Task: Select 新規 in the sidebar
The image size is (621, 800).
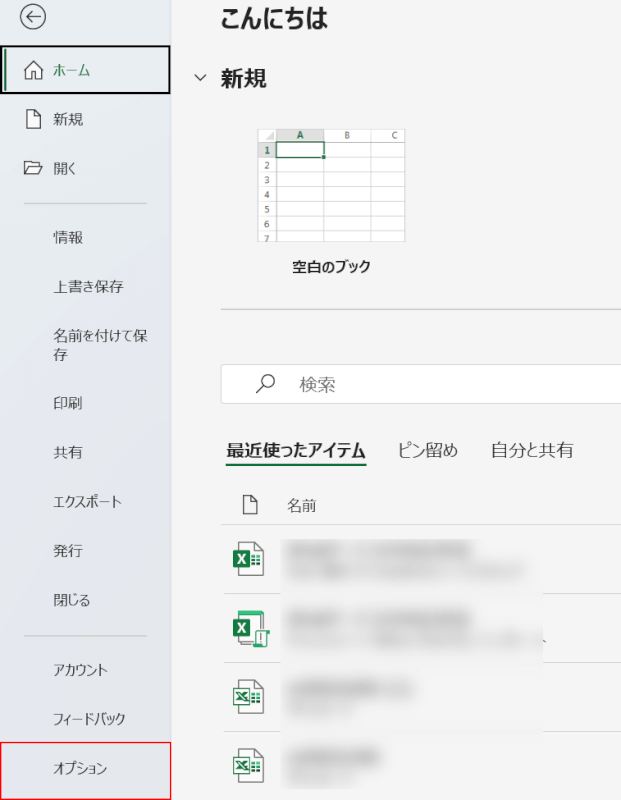Action: [x=68, y=119]
